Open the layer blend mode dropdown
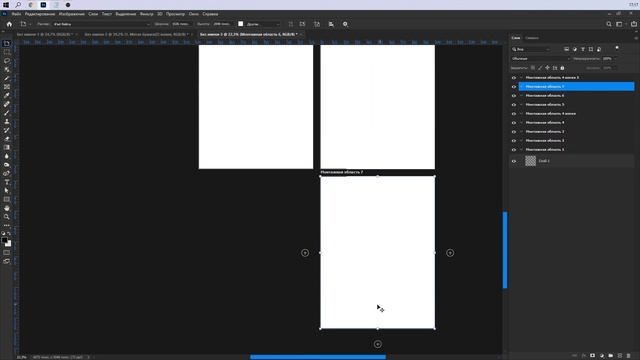The image size is (640, 360). tap(540, 59)
